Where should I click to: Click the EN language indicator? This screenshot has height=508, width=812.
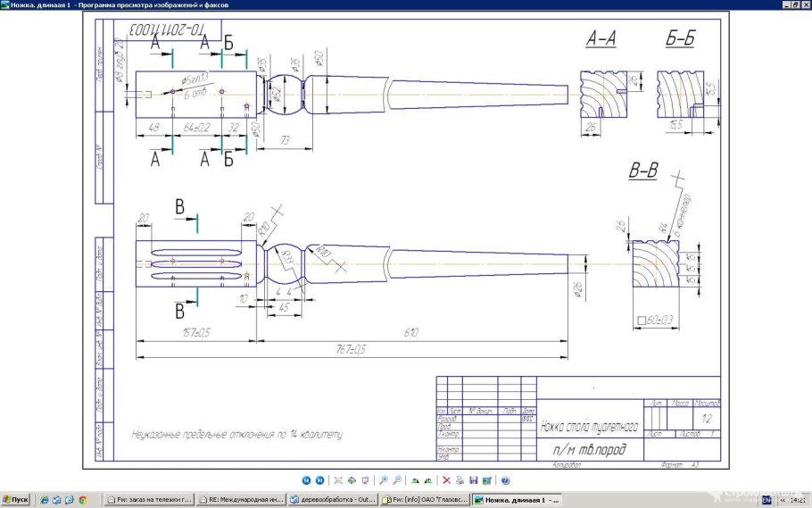coord(766,500)
